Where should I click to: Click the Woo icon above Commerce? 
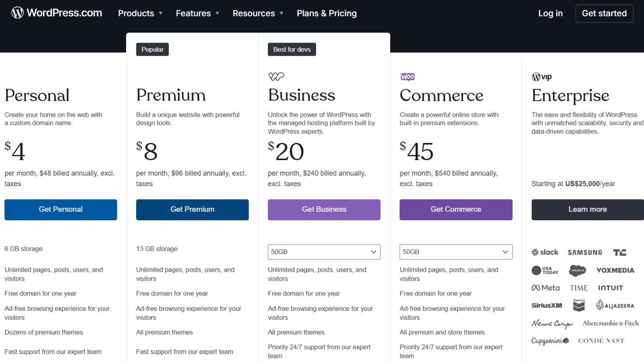pos(408,77)
